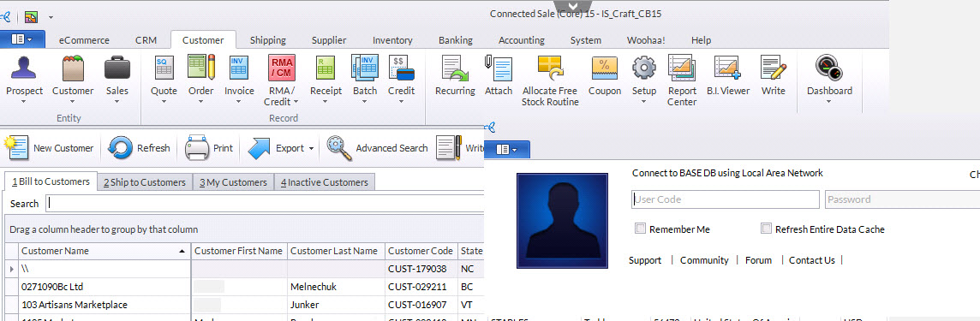Screen dimensions: 980x321
Task: Expand the Setup dropdown arrow
Action: [643, 101]
